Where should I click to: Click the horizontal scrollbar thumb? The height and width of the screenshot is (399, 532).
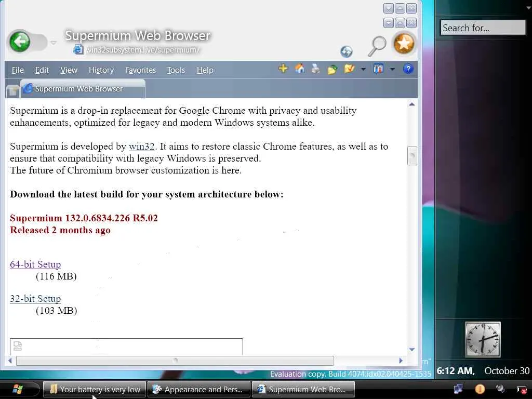(x=175, y=361)
